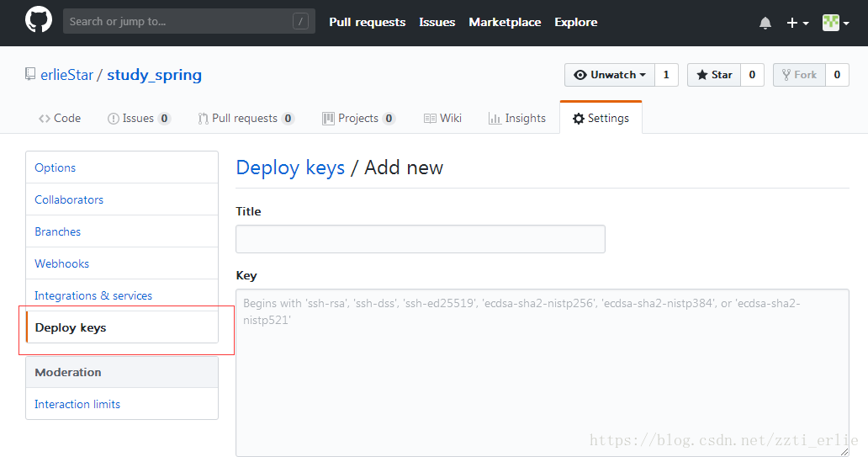The width and height of the screenshot is (868, 457).
Task: Click the Fork button
Action: (798, 75)
